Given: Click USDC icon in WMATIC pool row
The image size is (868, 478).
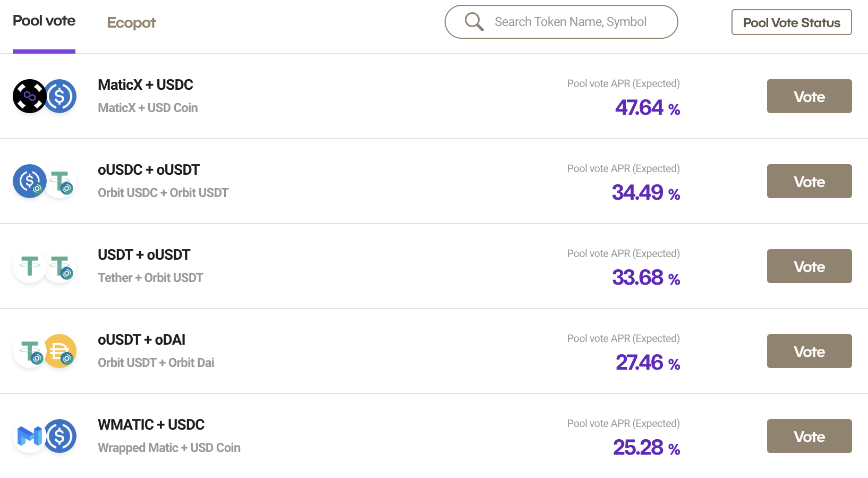Looking at the screenshot, I should click(60, 436).
